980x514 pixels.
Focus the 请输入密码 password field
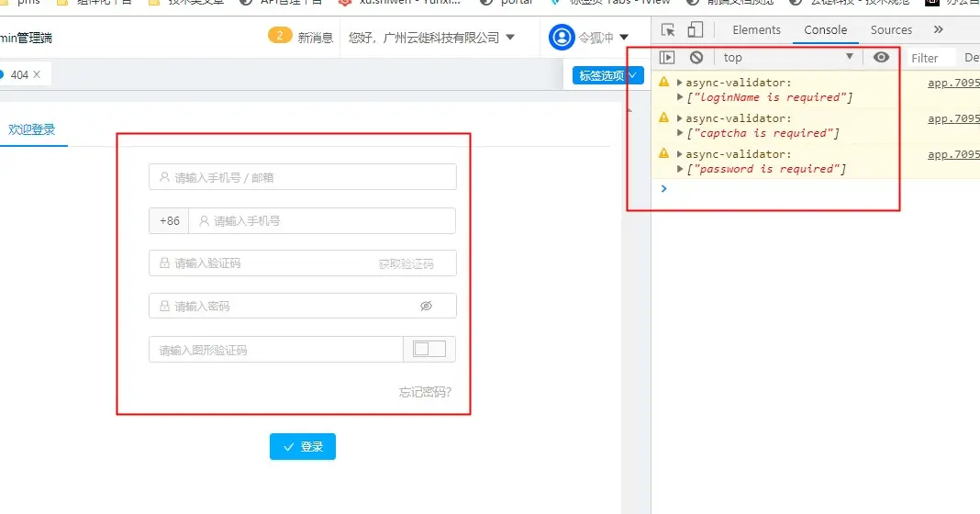coord(303,306)
